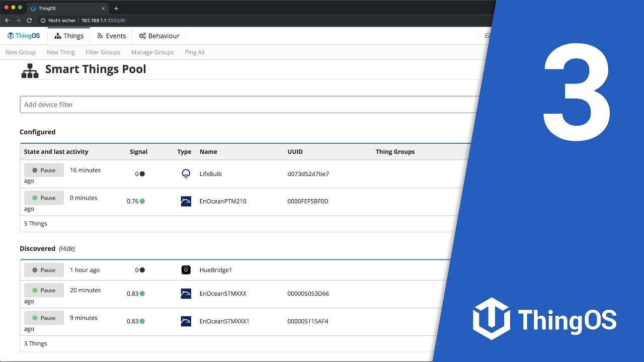Close the ThingOS browser tab
Viewport: 644px width, 362px height.
pos(103,9)
